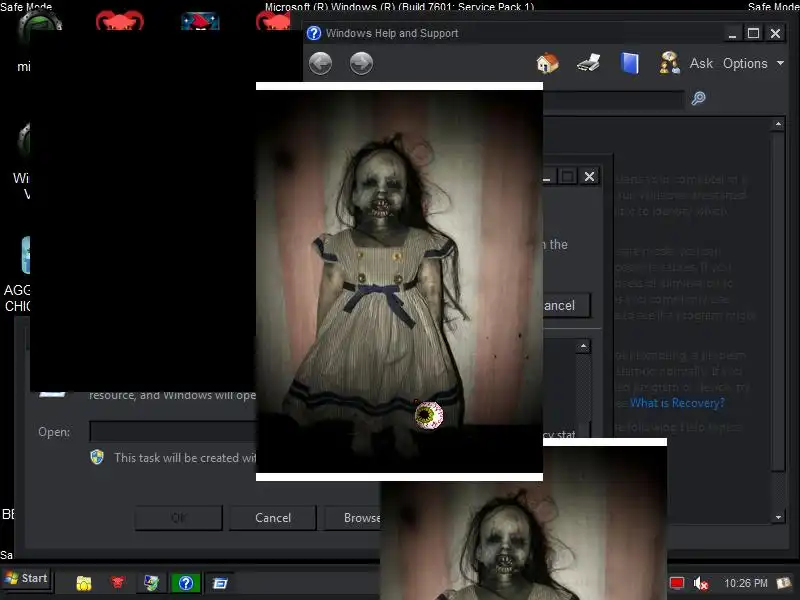Click Help window scrollbar up arrow
This screenshot has height=600, width=800.
pyautogui.click(x=778, y=124)
